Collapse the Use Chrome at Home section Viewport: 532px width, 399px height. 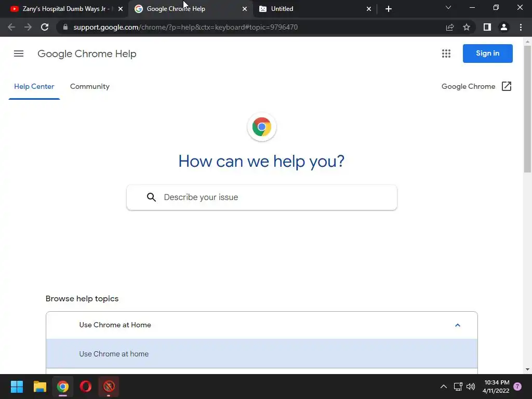(262, 325)
